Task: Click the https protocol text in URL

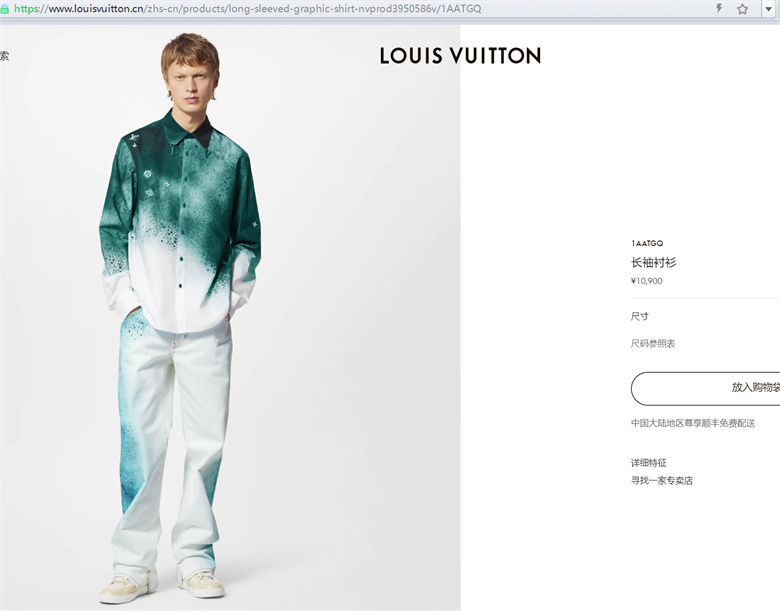Action: tap(26, 8)
